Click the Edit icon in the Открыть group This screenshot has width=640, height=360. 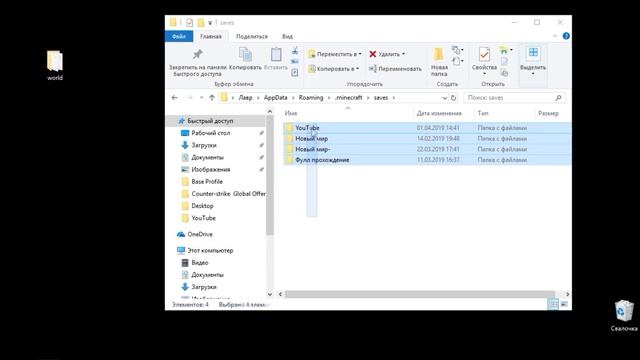coord(504,62)
